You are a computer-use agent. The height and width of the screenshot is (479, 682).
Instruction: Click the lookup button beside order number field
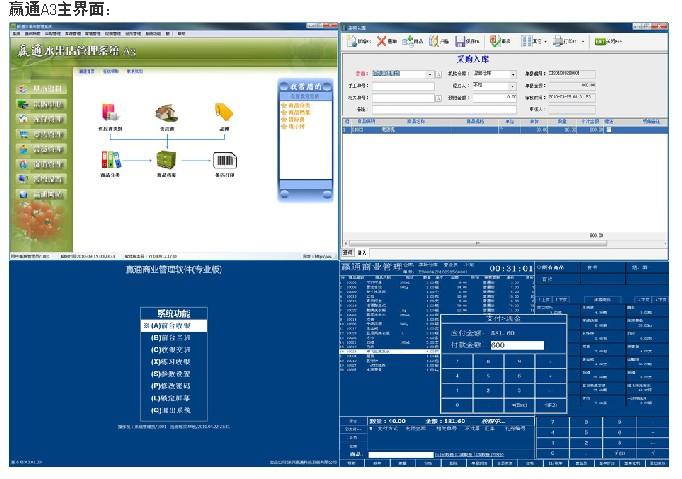point(438,98)
